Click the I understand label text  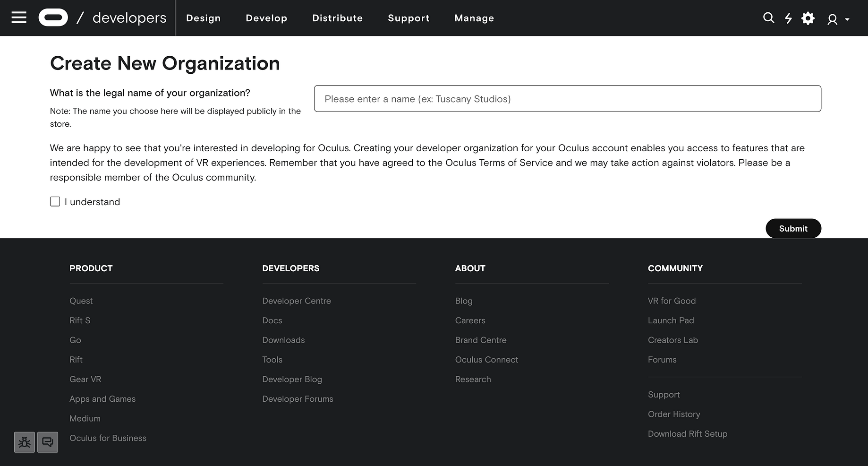(x=92, y=202)
